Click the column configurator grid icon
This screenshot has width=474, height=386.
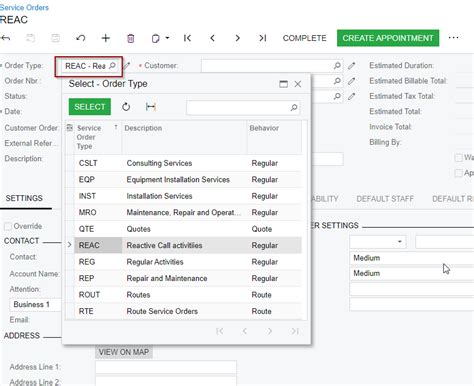(x=70, y=128)
